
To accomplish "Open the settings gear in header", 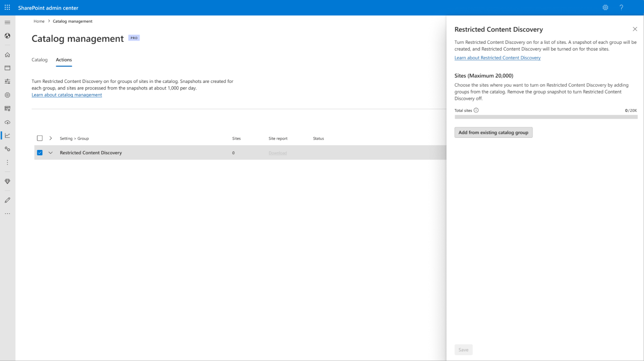I will (x=605, y=7).
